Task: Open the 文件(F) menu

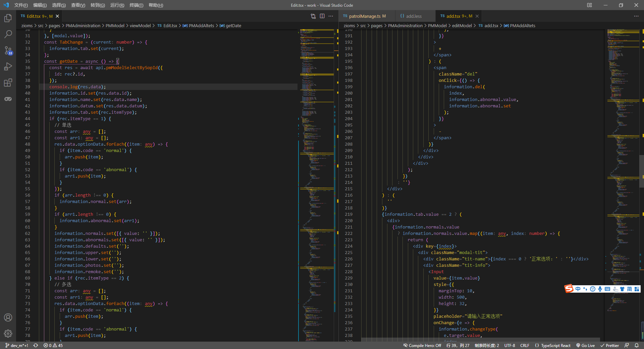Action: (21, 5)
